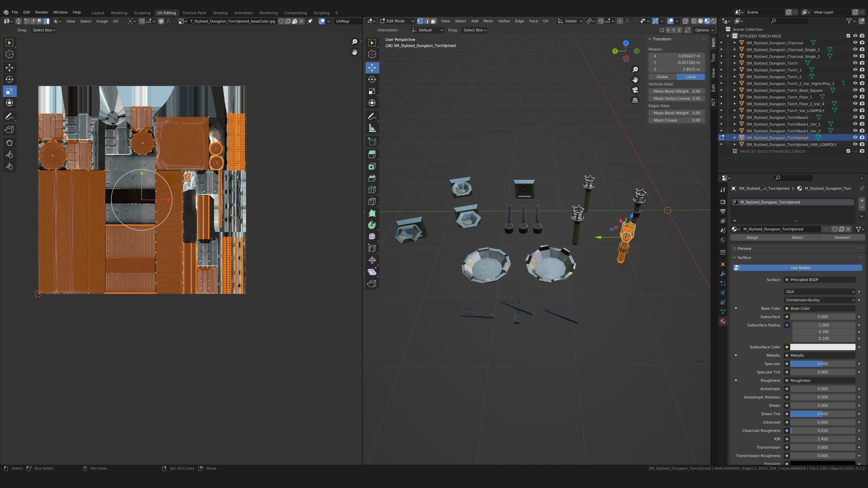Expand SM_Stylized_Dungeon_Torch_2 in outliner
The height and width of the screenshot is (488, 868).
[735, 77]
